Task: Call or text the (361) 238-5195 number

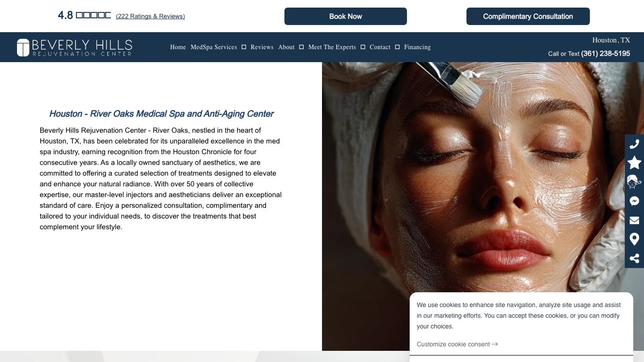Action: click(606, 54)
